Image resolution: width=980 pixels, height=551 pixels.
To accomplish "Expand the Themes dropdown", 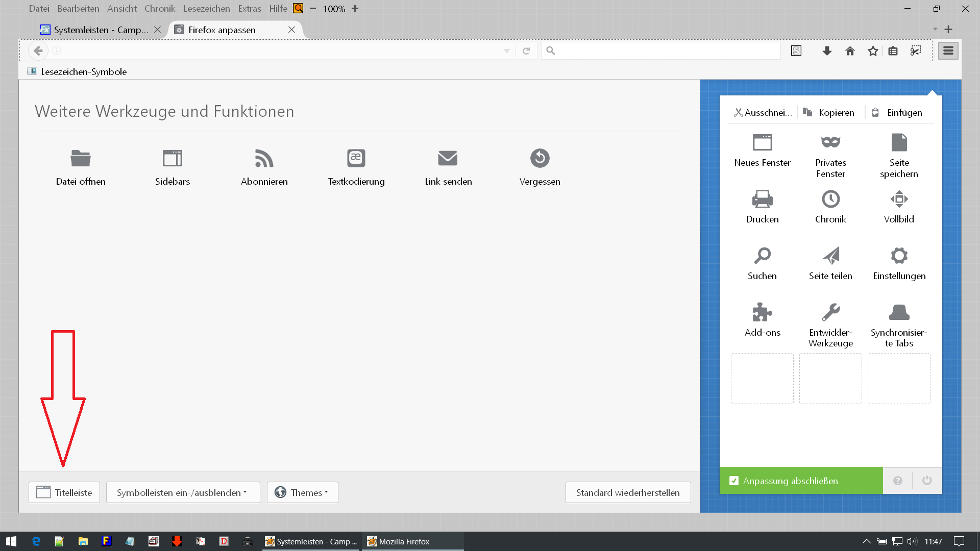I will (302, 492).
